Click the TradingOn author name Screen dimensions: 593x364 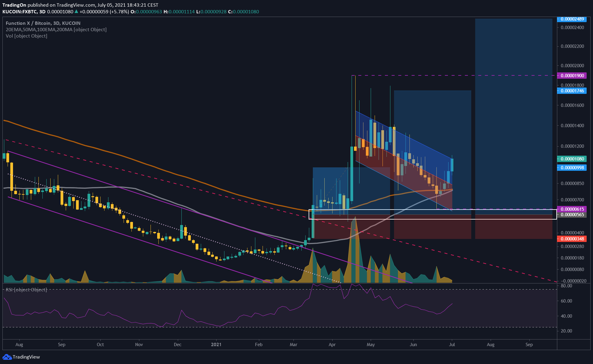coord(14,5)
